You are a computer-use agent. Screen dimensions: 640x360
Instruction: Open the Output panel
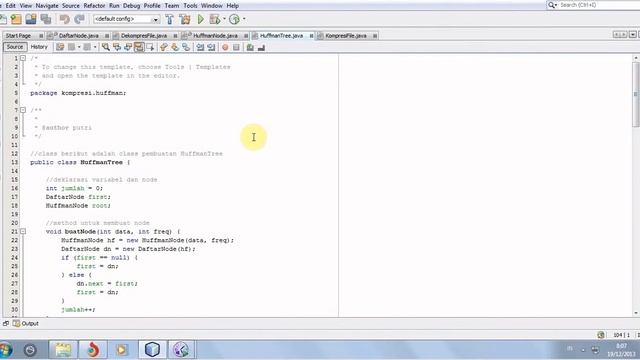point(25,324)
